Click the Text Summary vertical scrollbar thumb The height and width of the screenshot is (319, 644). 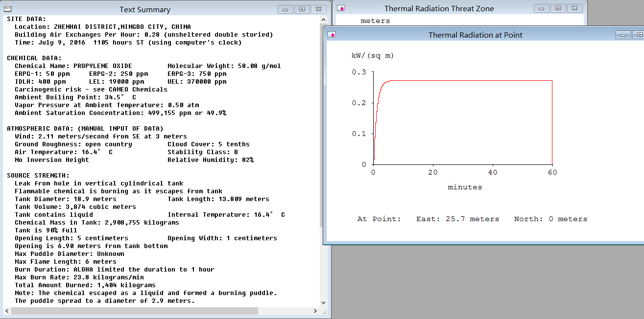(323, 125)
